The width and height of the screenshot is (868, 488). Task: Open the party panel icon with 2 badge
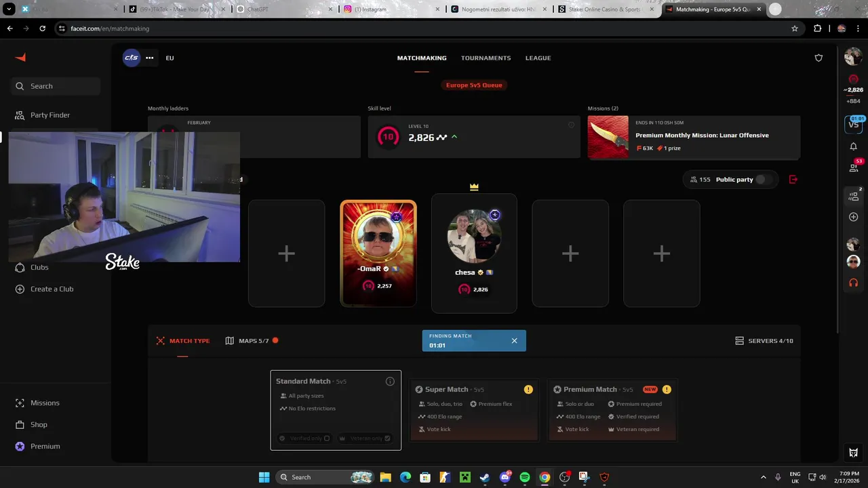pyautogui.click(x=854, y=196)
